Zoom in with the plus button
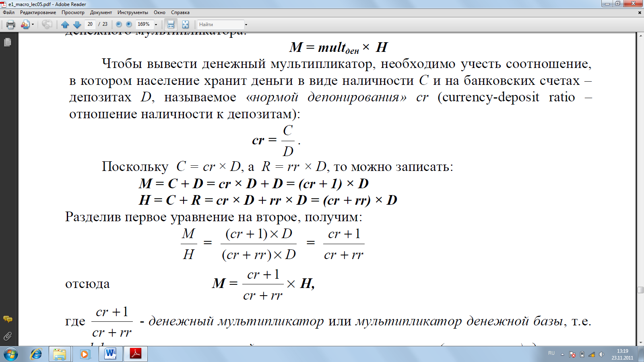This screenshot has width=644, height=362. point(129,25)
